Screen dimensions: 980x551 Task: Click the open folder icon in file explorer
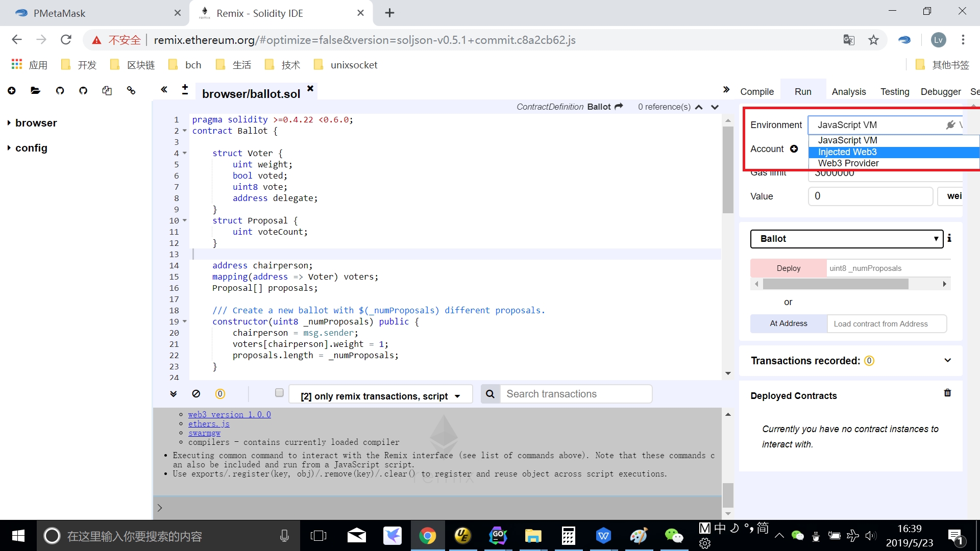point(35,91)
